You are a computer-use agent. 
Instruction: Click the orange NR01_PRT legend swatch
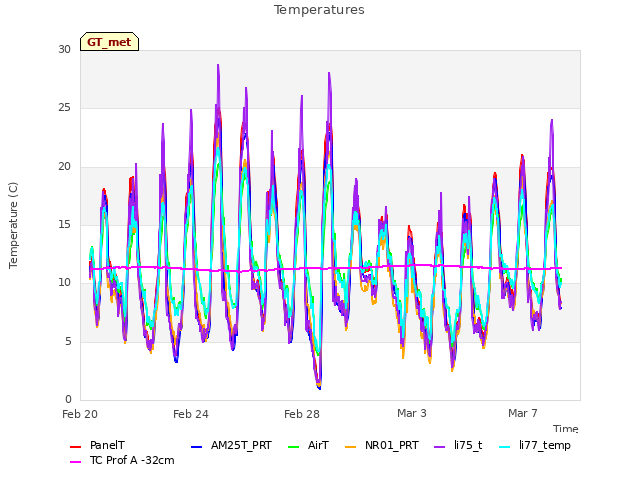(x=351, y=447)
